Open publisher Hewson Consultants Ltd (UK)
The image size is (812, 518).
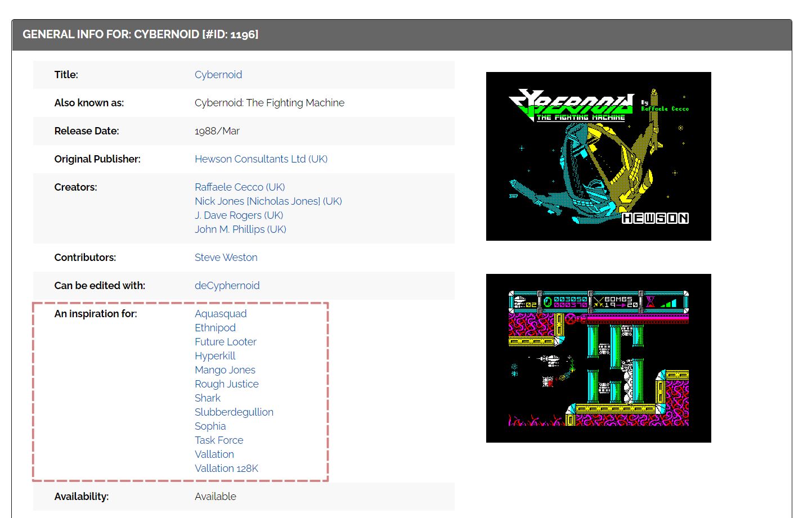click(261, 159)
